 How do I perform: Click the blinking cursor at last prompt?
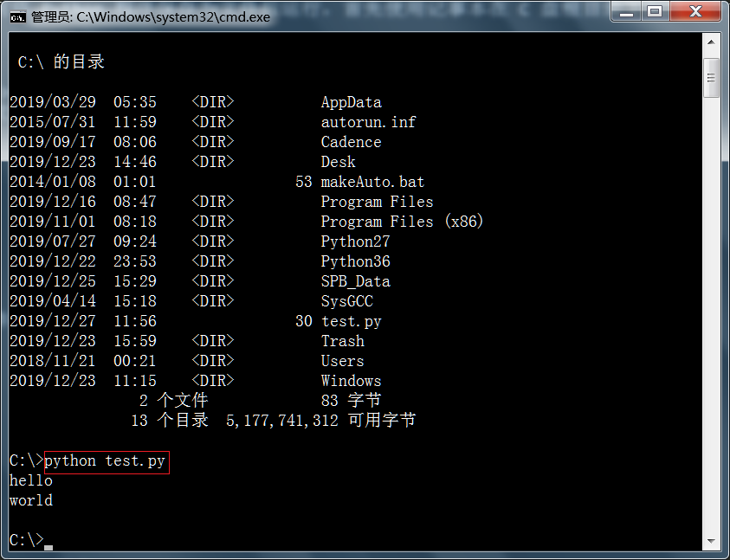[x=48, y=545]
